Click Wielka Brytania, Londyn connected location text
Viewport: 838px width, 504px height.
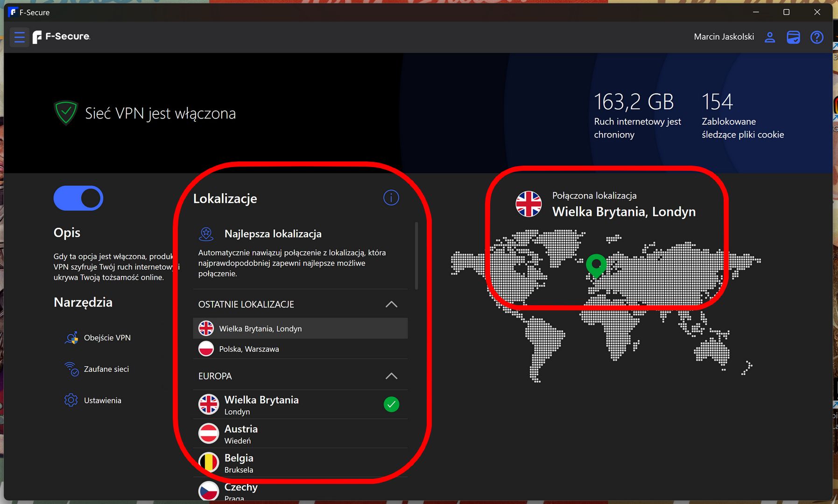coord(624,212)
